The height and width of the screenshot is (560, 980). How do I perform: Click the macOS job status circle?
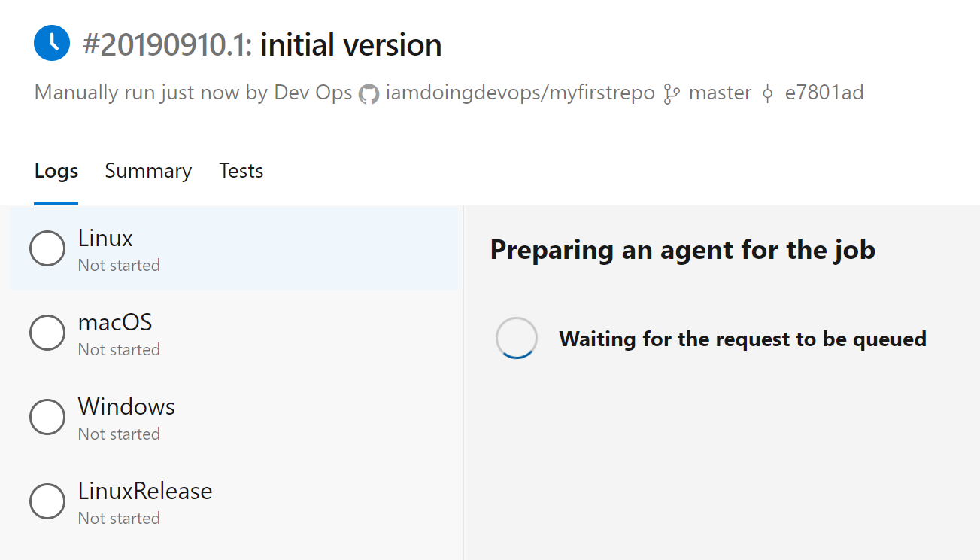[x=47, y=333]
